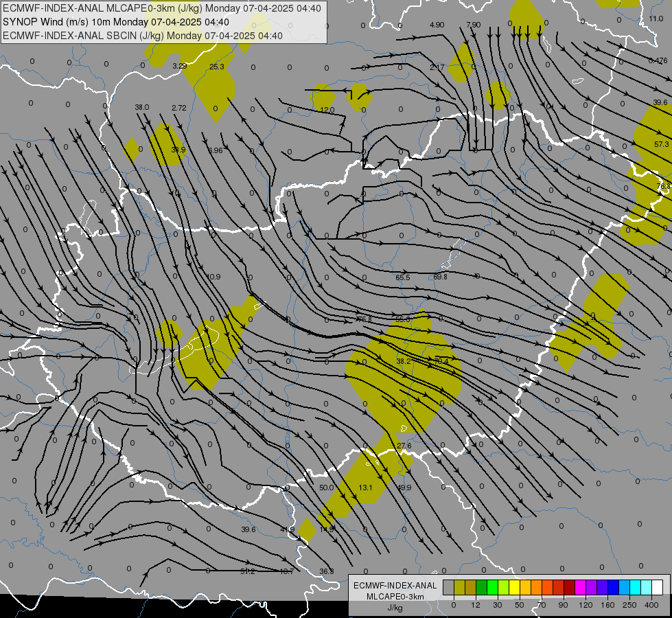Click the map value 50.0
Screen dimensions: 672x618
(326, 488)
